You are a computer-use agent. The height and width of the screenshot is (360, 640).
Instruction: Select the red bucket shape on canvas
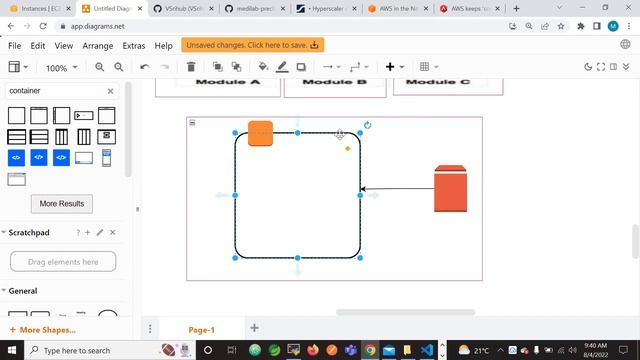tap(451, 189)
